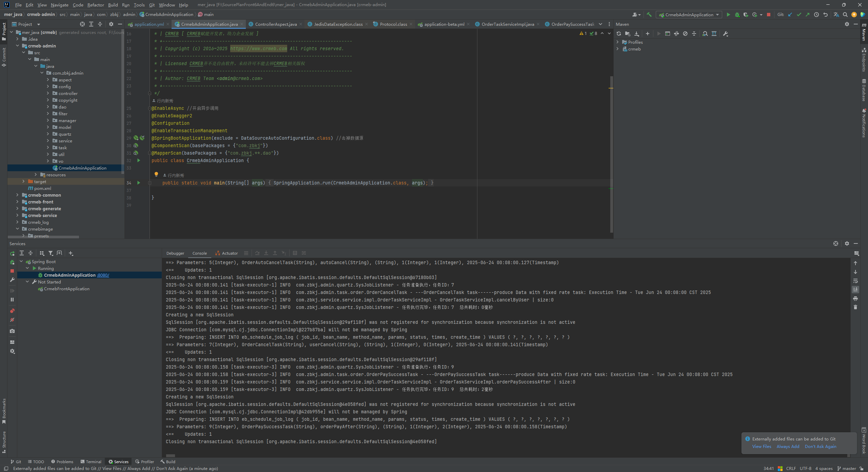Toggle the Bookmarks tool window stripe

[4, 411]
